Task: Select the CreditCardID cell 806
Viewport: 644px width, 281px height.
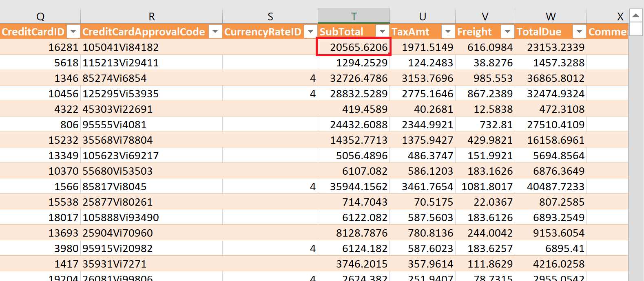Action: [40, 124]
